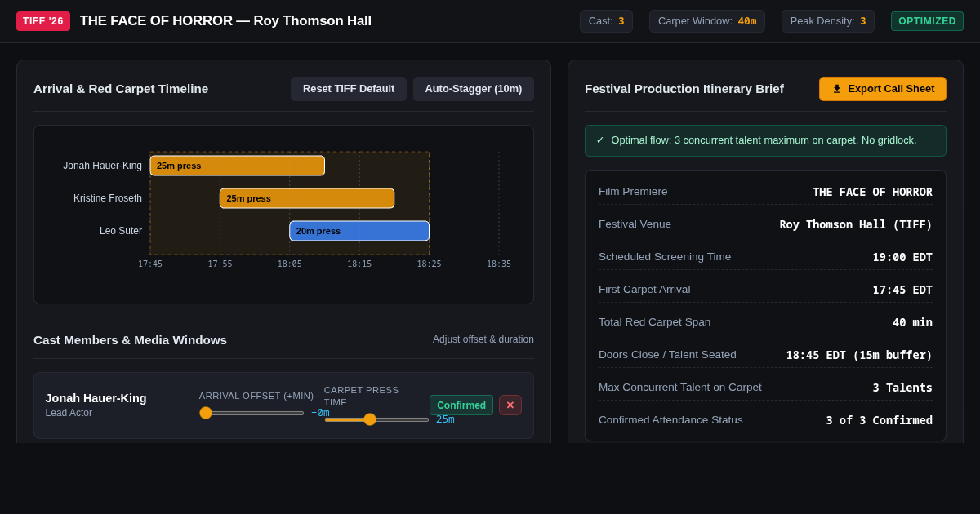Click the Arrival & Red Carpet Timeline heading
This screenshot has height=514, width=980.
point(121,89)
